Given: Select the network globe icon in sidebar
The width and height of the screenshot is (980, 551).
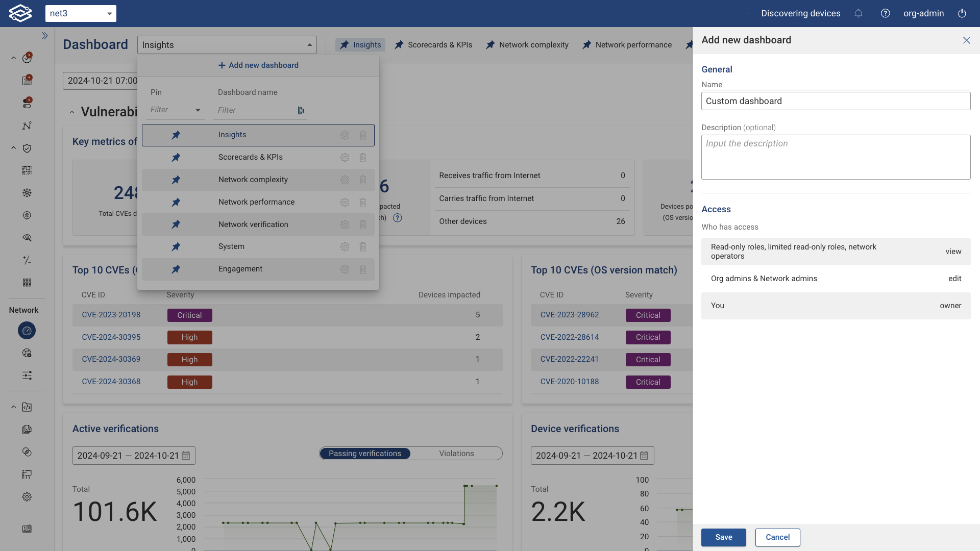Looking at the screenshot, I should pos(27,331).
